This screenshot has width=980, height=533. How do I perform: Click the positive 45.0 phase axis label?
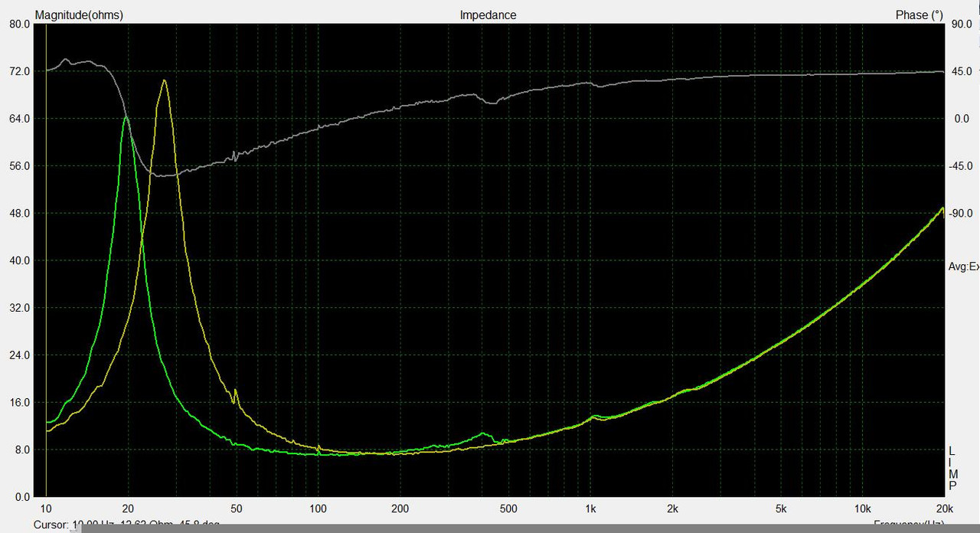pyautogui.click(x=960, y=71)
